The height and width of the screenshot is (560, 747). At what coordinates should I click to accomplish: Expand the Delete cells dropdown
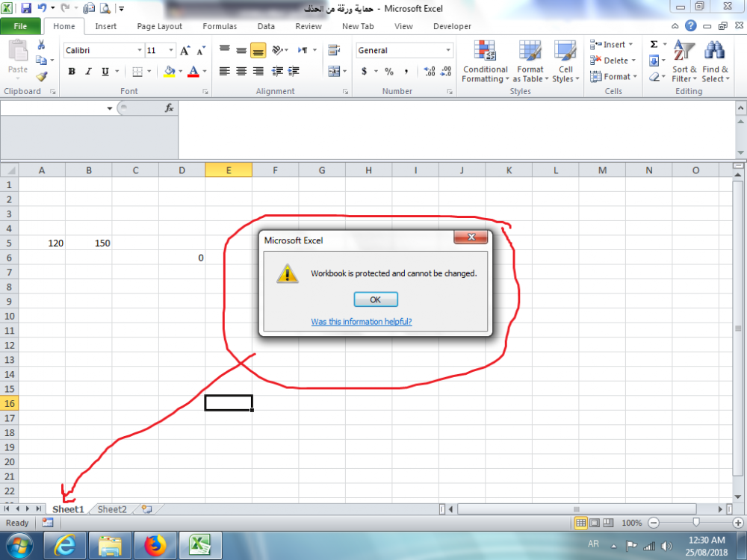point(633,60)
